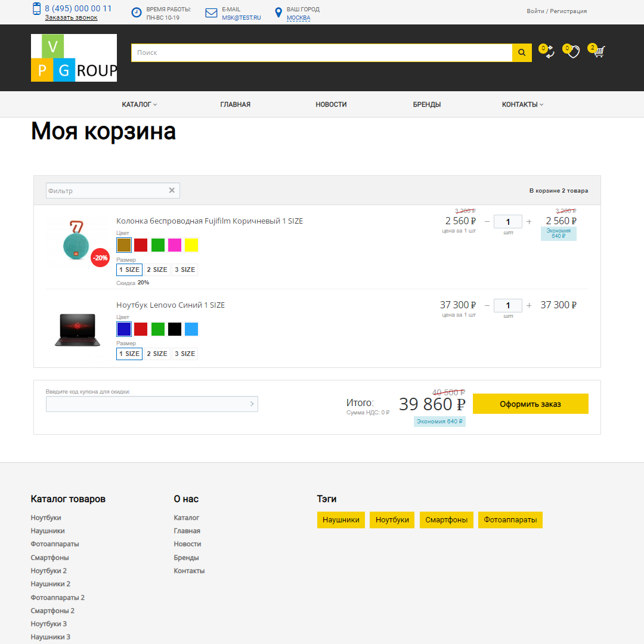Pick the pink color swatch for speaker
The width and height of the screenshot is (644, 644).
(175, 245)
